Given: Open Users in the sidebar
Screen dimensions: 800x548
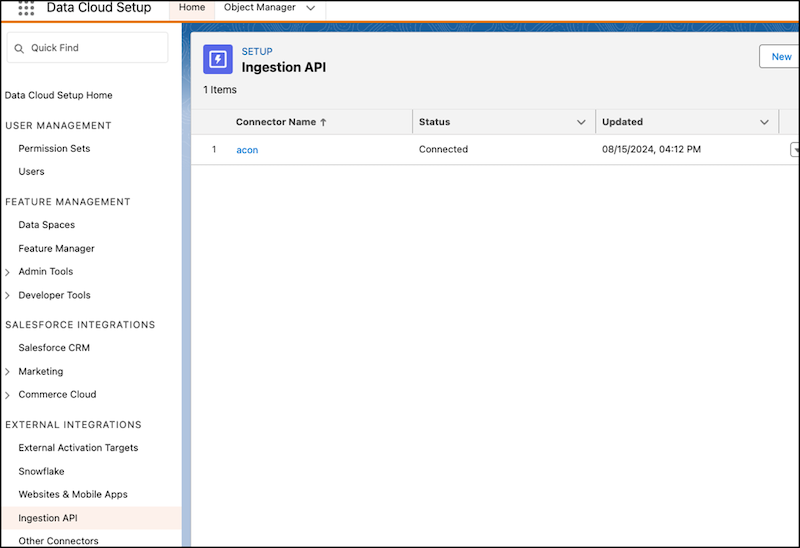Looking at the screenshot, I should point(31,171).
